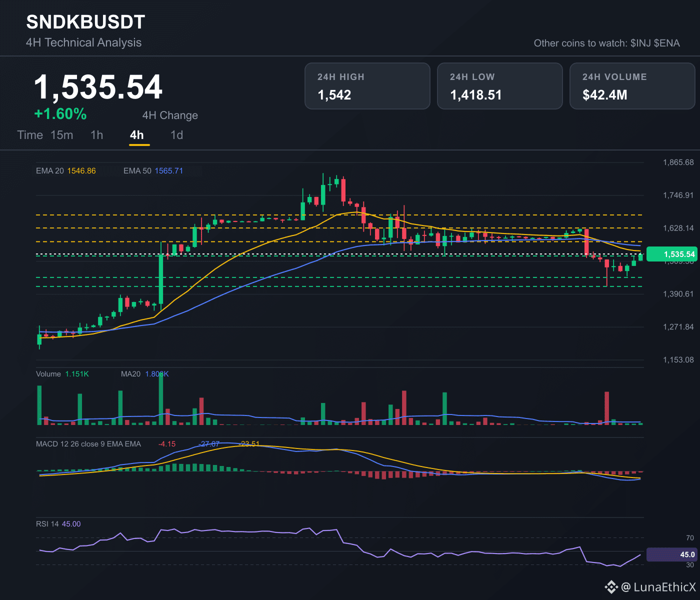Click the 4H Change label
The height and width of the screenshot is (600, 700).
[x=170, y=115]
